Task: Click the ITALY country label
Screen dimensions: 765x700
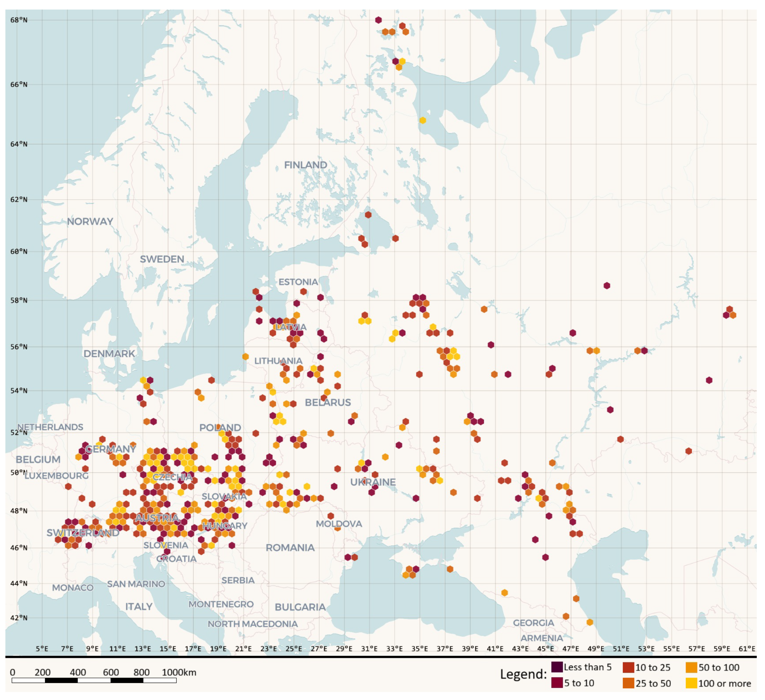Action: [x=139, y=607]
